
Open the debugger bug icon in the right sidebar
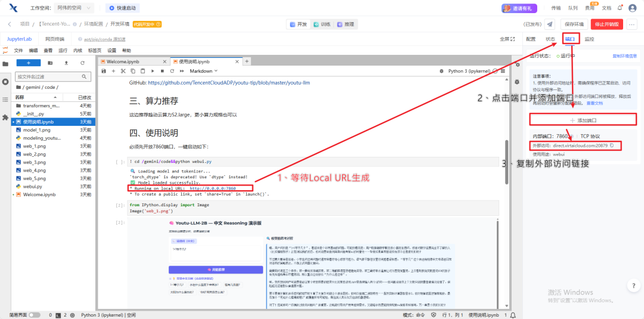click(x=518, y=82)
